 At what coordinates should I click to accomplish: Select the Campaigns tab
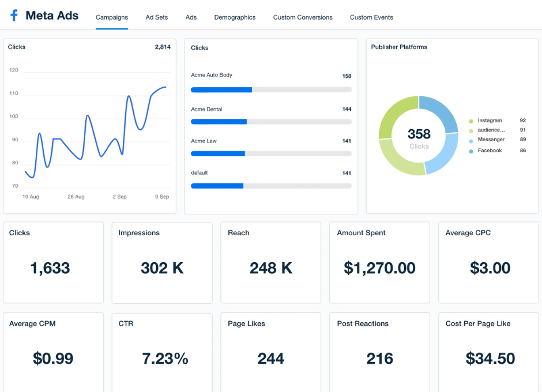click(111, 17)
